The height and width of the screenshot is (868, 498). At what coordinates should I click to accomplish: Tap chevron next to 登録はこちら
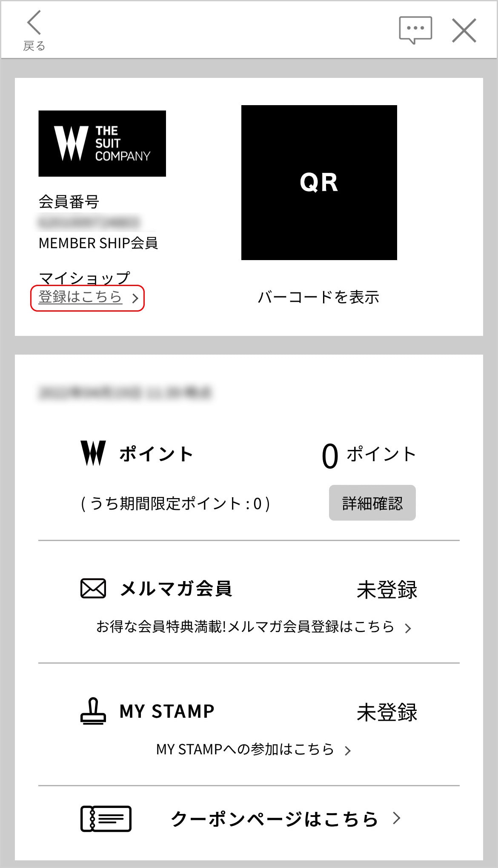[135, 298]
